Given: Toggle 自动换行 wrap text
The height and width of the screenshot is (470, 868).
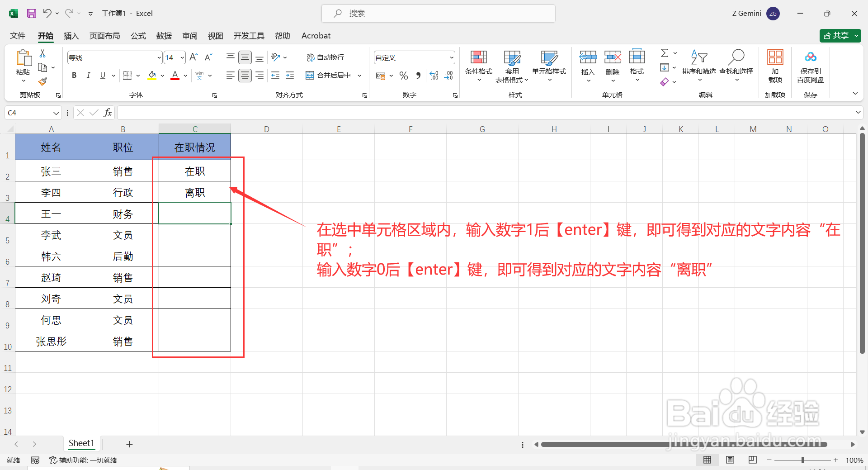Looking at the screenshot, I should (325, 57).
